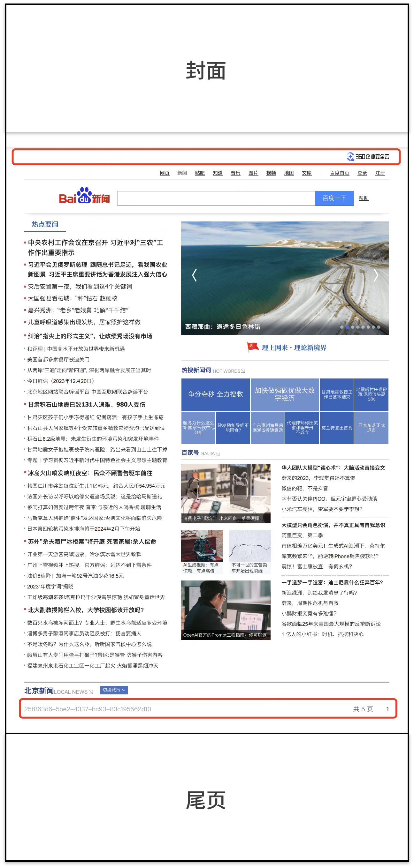The image size is (414, 868).
Task: Click hot word tile 甘肃地震救援工作已基本结束
Action: click(x=337, y=394)
